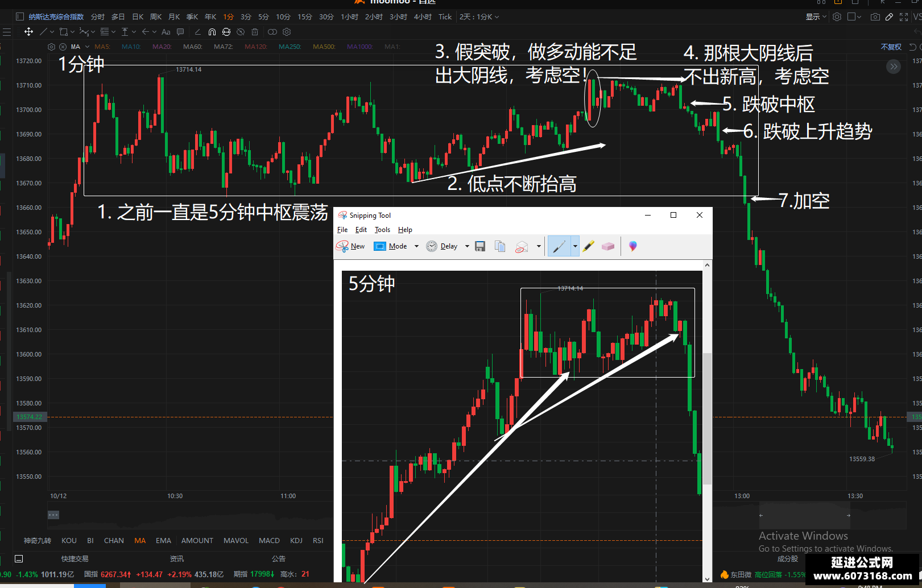Expand the Snipping Tool Mode dropdown
Screen dimensions: 922x588
coord(416,246)
